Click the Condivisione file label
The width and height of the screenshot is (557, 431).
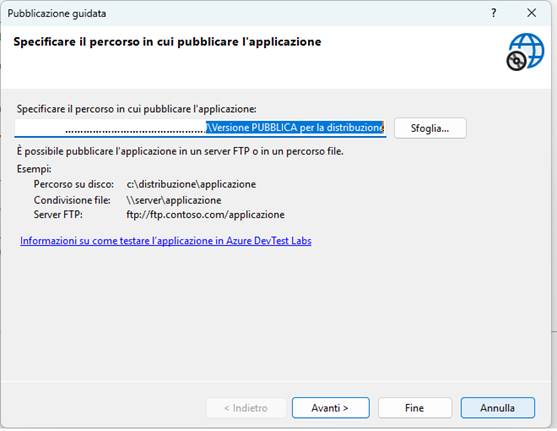point(72,200)
